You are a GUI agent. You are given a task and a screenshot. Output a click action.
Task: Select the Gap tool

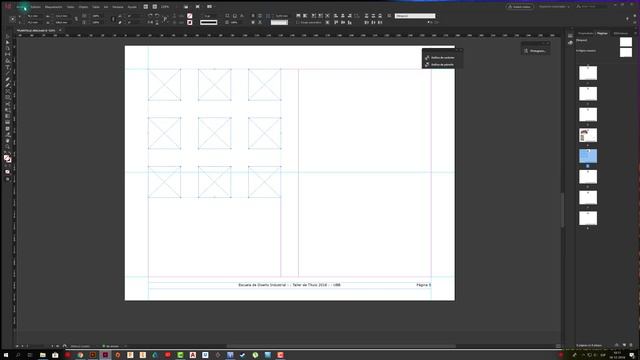7,54
